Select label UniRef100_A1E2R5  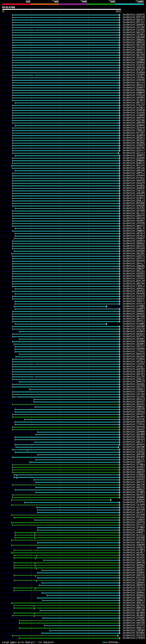click(x=133, y=193)
